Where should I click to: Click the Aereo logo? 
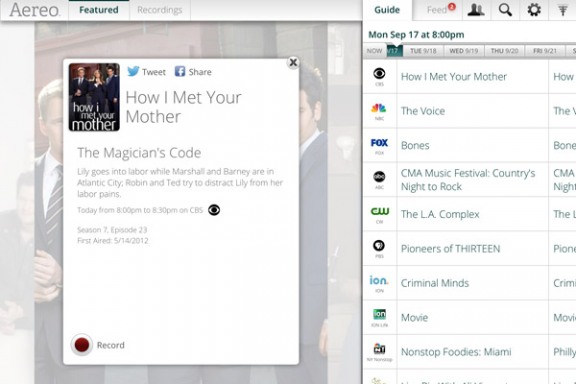35,10
